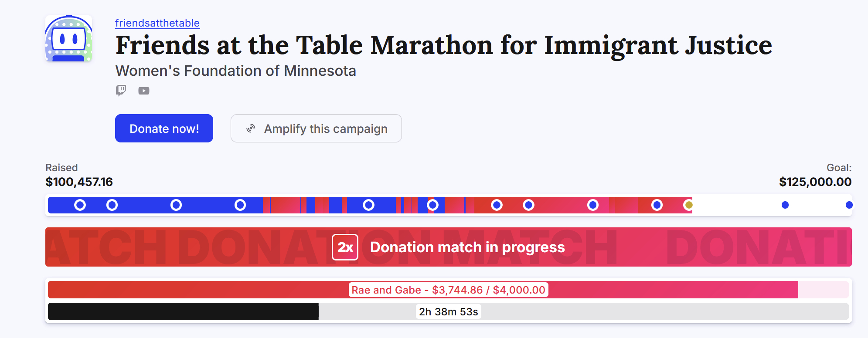The height and width of the screenshot is (338, 868).
Task: Click the robot campaign avatar
Action: pos(69,39)
